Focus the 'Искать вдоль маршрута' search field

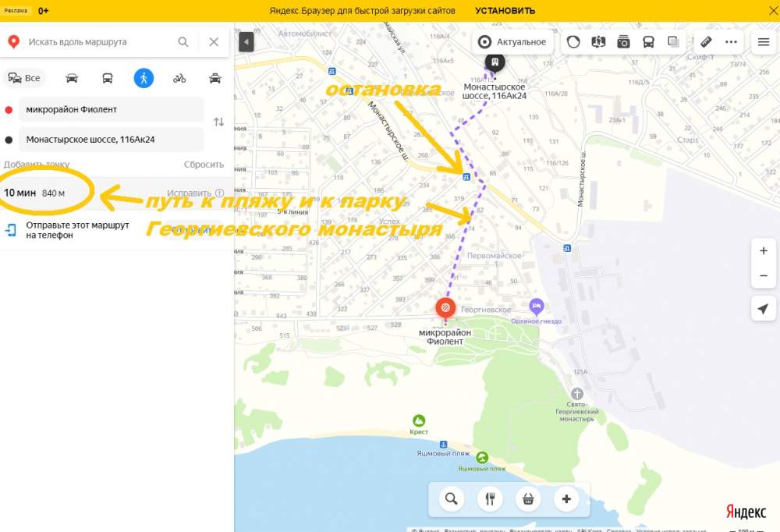click(x=100, y=42)
